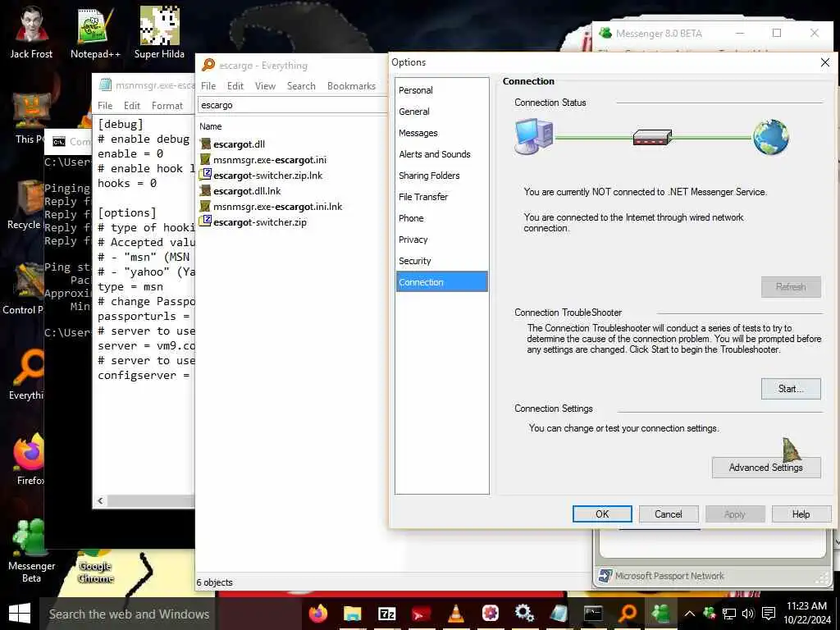Open the Format menu in Notepad

point(167,106)
